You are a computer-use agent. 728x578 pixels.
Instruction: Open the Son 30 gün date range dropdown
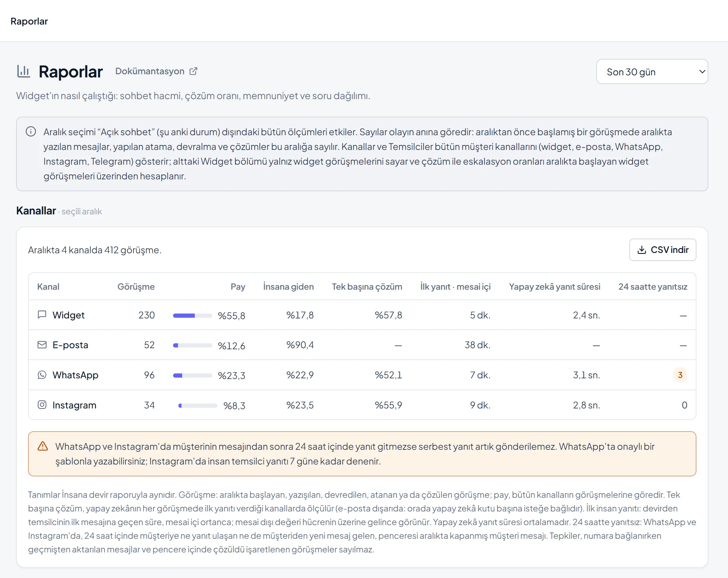click(x=652, y=71)
